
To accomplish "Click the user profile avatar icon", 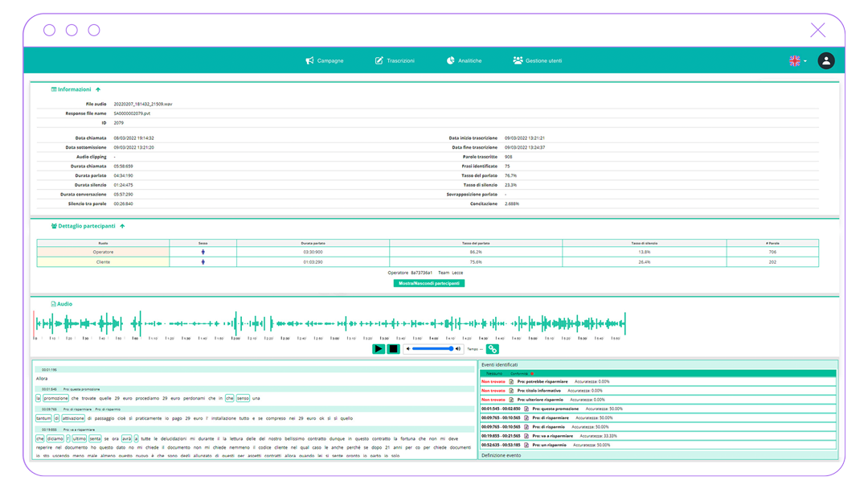I will click(825, 61).
